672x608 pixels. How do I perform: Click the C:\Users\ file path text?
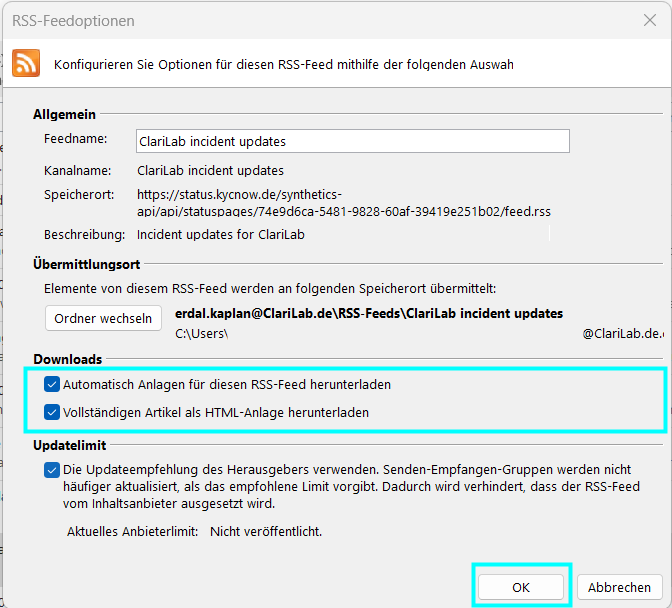pyautogui.click(x=201, y=333)
